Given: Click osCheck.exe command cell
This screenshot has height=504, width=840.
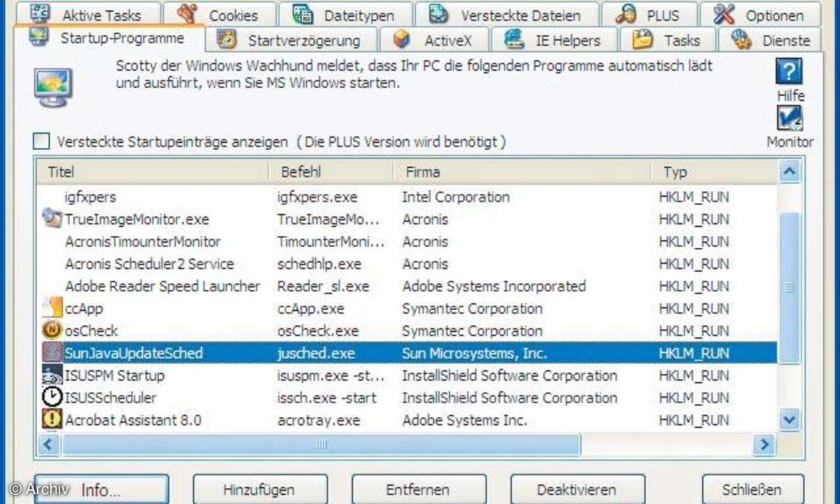Looking at the screenshot, I should click(x=317, y=331).
